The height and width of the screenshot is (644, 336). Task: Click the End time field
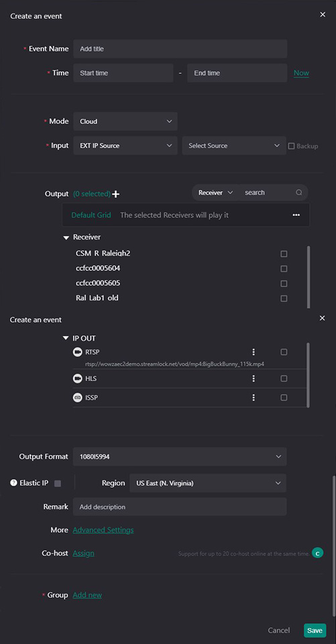click(x=237, y=73)
